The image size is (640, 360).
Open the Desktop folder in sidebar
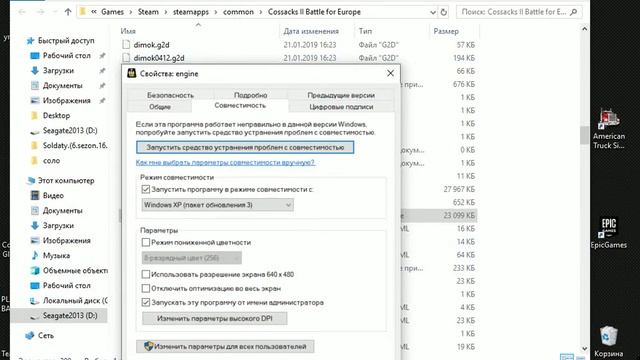pyautogui.click(x=56, y=116)
